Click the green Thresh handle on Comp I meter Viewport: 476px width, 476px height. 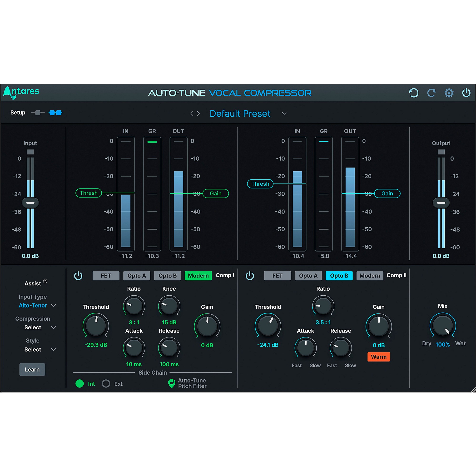tap(89, 193)
